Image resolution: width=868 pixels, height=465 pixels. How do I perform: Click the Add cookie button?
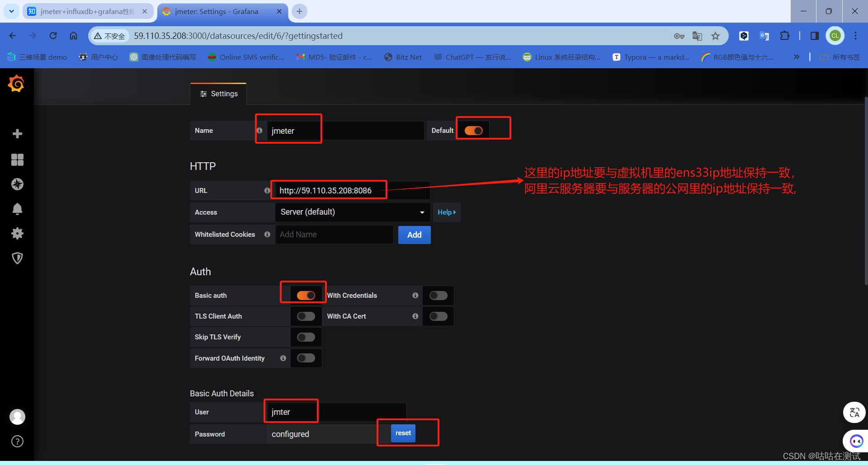(x=414, y=235)
